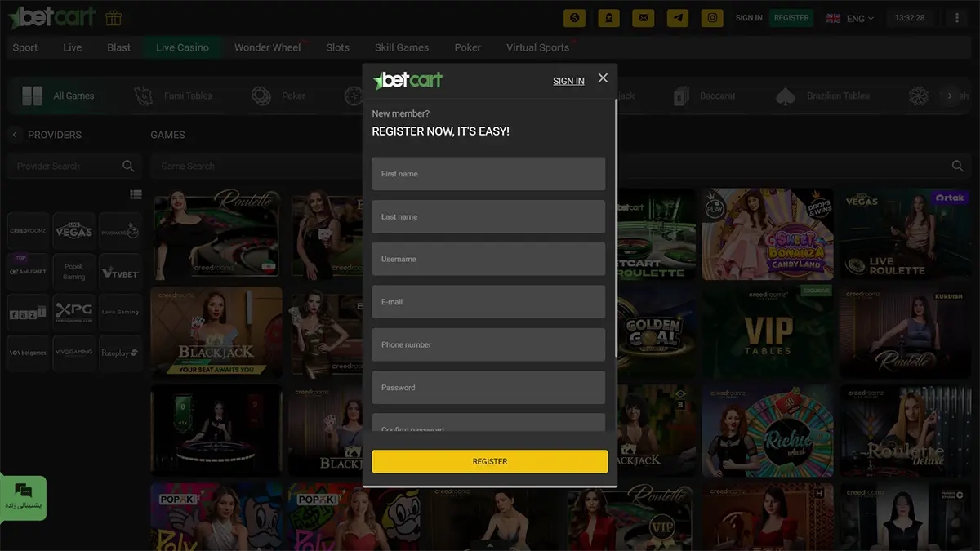980x551 pixels.
Task: Select the Amusnet provider logo
Action: pyautogui.click(x=29, y=272)
